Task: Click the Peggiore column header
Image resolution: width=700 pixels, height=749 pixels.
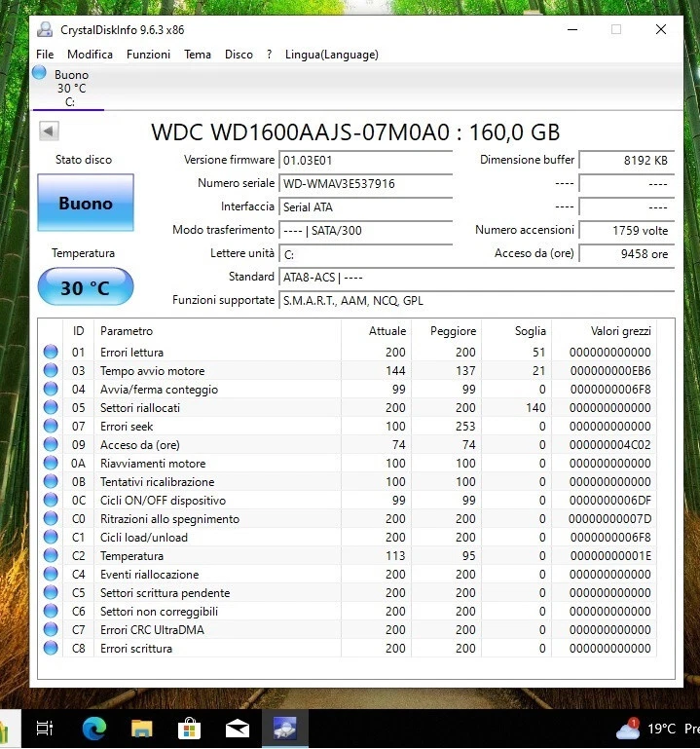Action: pos(446,330)
